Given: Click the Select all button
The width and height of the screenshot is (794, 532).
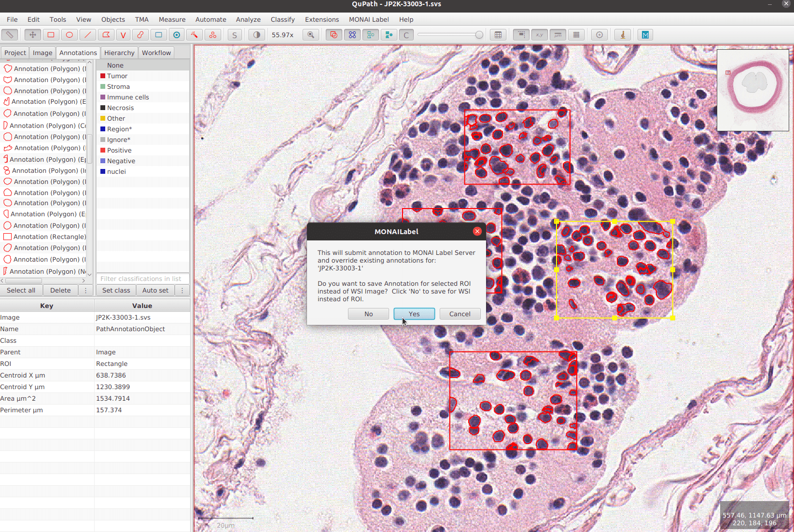Looking at the screenshot, I should [x=21, y=290].
